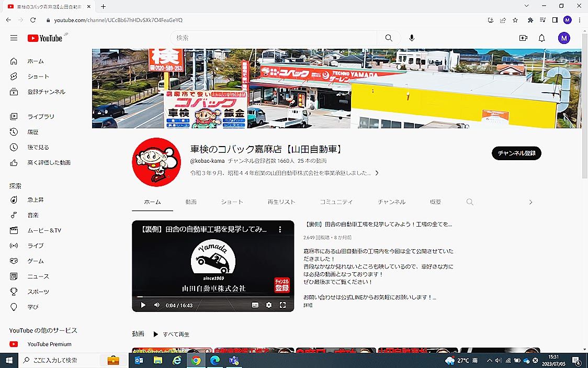Click the browser address bar URL

pyautogui.click(x=118, y=20)
